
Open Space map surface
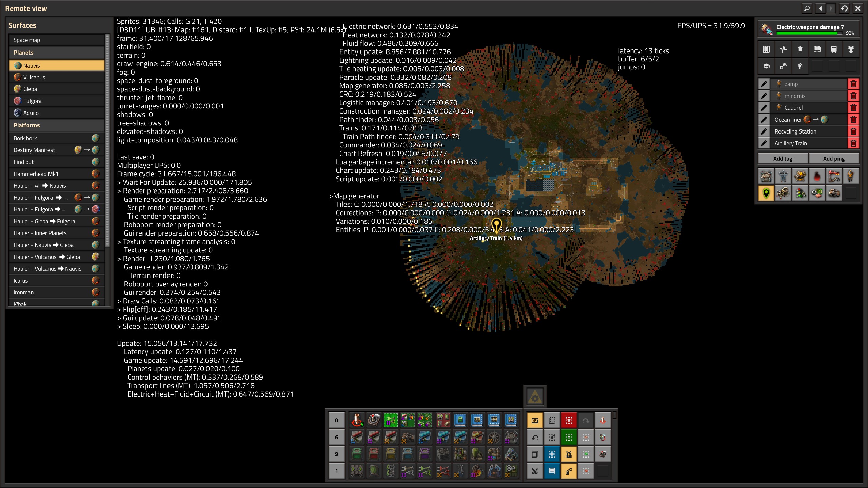(x=57, y=40)
